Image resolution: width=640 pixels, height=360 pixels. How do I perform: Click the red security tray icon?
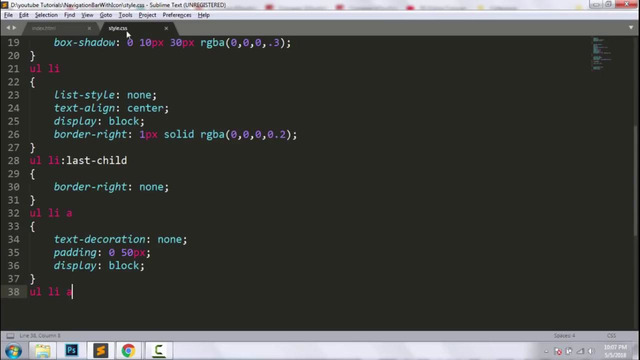(558, 351)
